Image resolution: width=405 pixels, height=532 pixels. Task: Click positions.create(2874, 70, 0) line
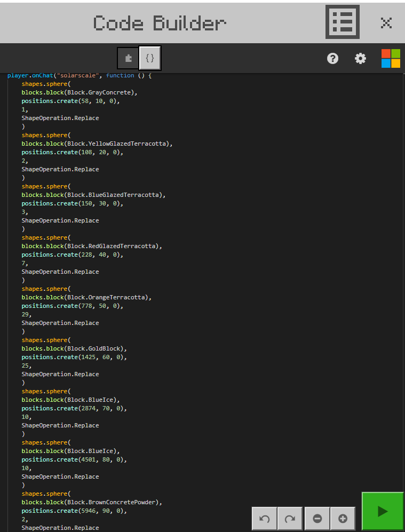pos(74,408)
